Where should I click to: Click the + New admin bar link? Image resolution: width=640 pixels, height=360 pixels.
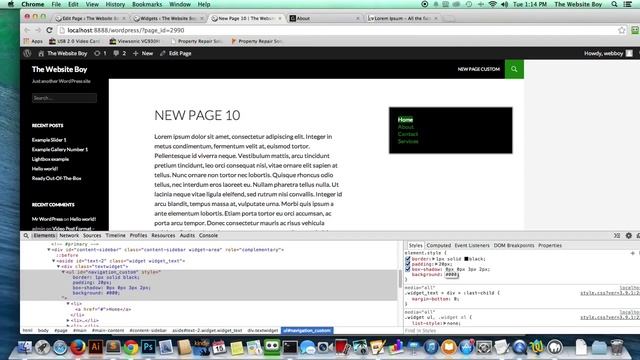point(143,53)
